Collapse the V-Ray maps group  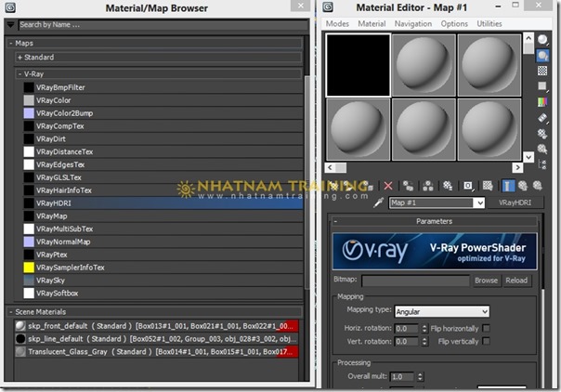click(20, 74)
